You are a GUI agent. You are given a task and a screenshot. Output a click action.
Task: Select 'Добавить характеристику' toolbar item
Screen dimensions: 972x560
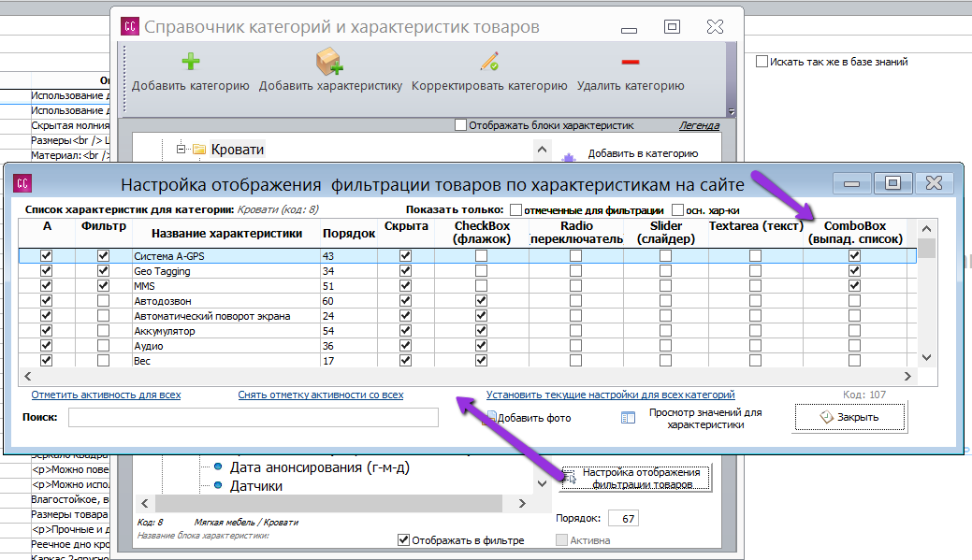tap(330, 85)
